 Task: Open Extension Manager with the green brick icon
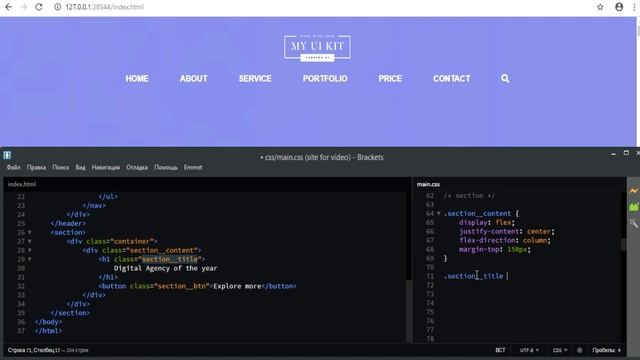tap(633, 207)
